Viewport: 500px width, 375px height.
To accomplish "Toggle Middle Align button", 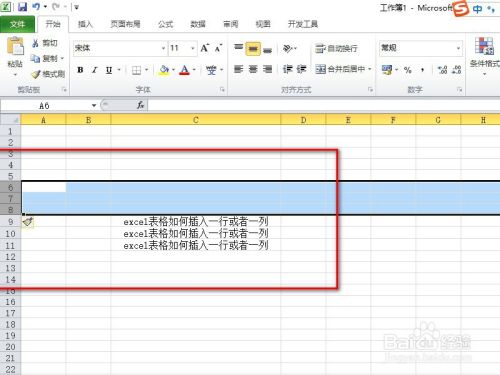I will [x=253, y=49].
